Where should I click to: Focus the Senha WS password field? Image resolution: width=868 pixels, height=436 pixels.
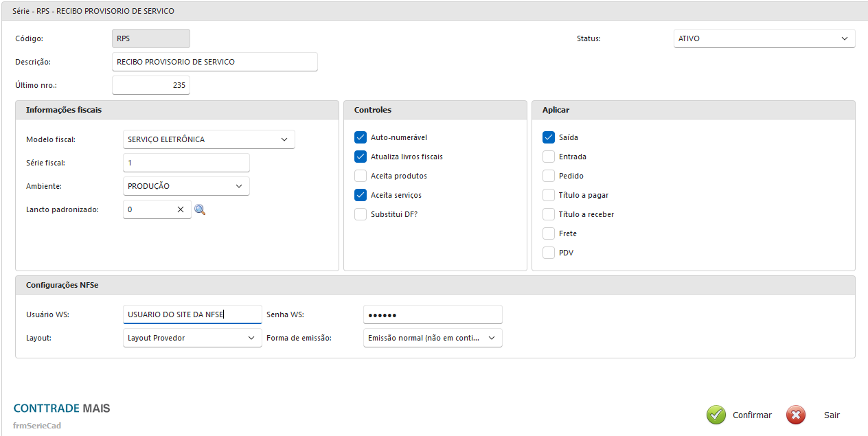433,314
